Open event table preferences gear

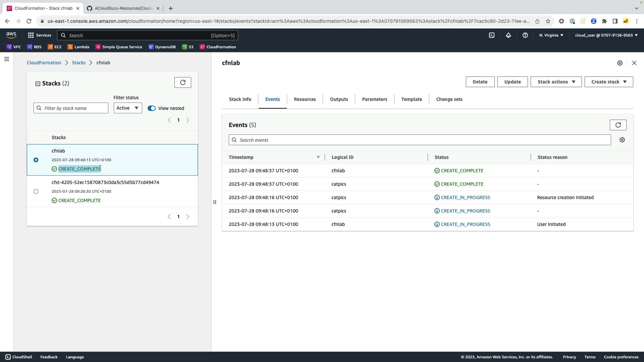[x=622, y=140]
